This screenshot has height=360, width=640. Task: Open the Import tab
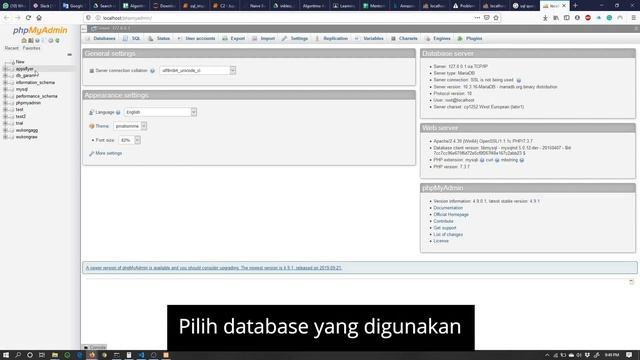click(264, 38)
